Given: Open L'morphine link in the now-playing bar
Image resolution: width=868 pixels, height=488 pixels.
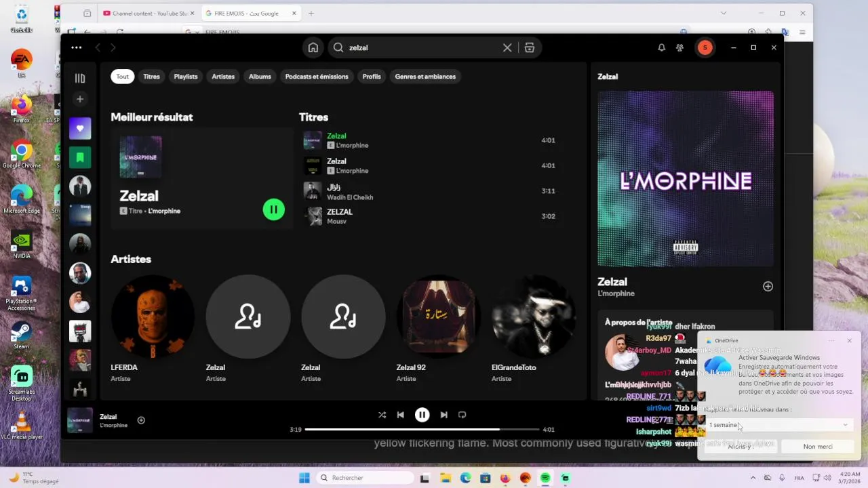Looking at the screenshot, I should [113, 426].
